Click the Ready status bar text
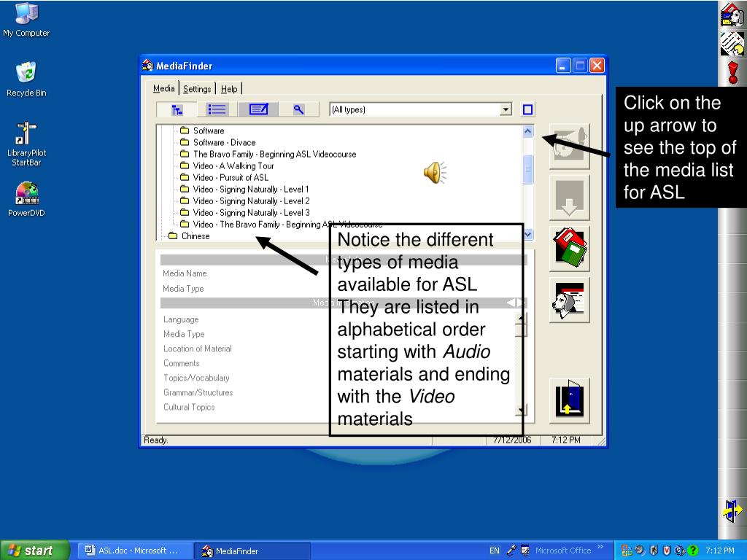The image size is (747, 560). [156, 440]
